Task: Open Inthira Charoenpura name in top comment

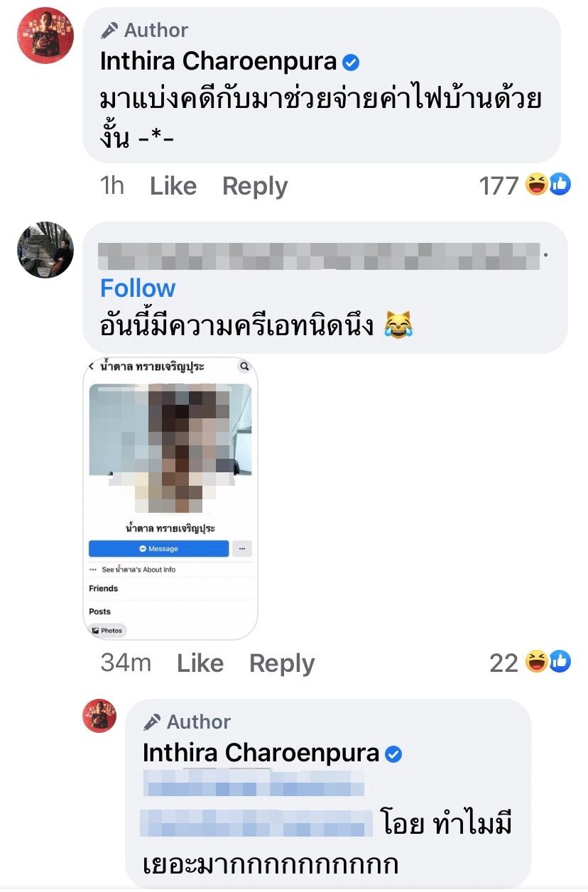Action: (x=219, y=62)
